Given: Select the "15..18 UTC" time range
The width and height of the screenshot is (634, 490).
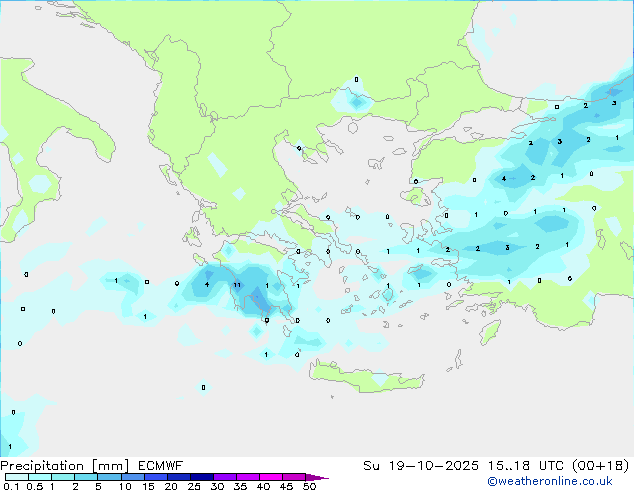Looking at the screenshot, I should click(525, 466).
